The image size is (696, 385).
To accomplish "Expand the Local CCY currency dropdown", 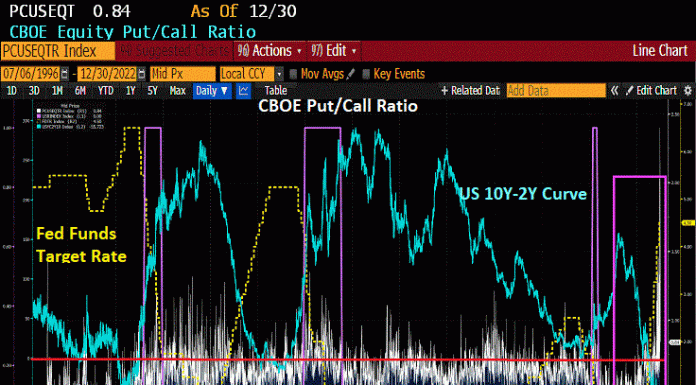I will click(279, 74).
